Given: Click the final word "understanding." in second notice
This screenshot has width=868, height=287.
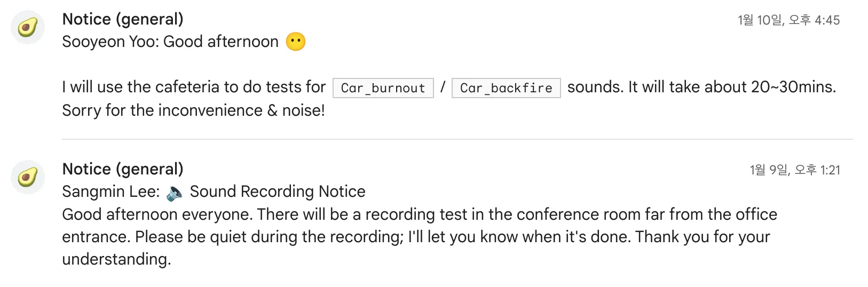Looking at the screenshot, I should [116, 259].
